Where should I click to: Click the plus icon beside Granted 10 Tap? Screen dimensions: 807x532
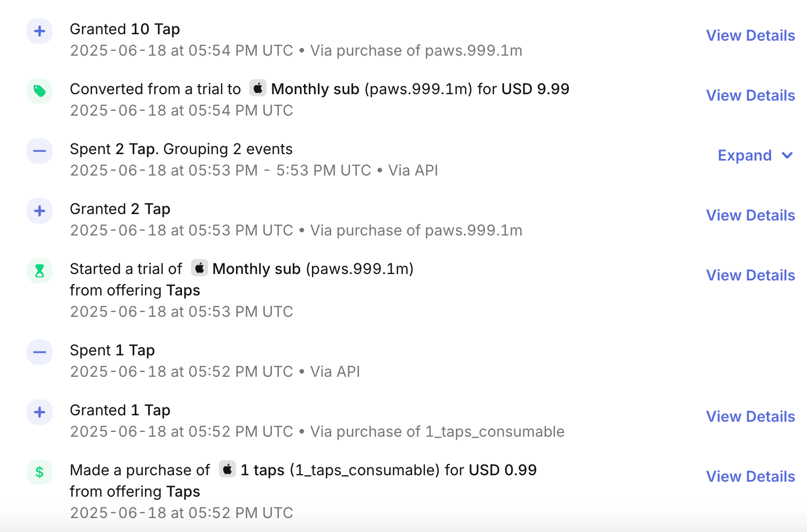40,31
